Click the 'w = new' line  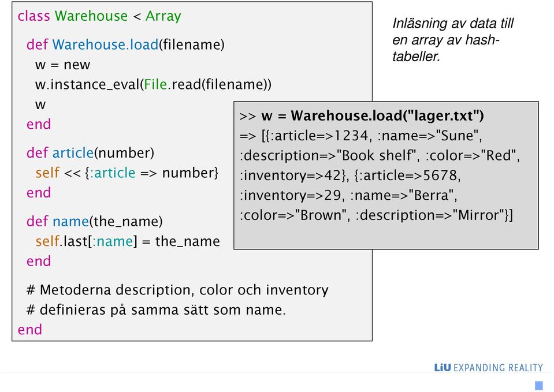coord(62,65)
